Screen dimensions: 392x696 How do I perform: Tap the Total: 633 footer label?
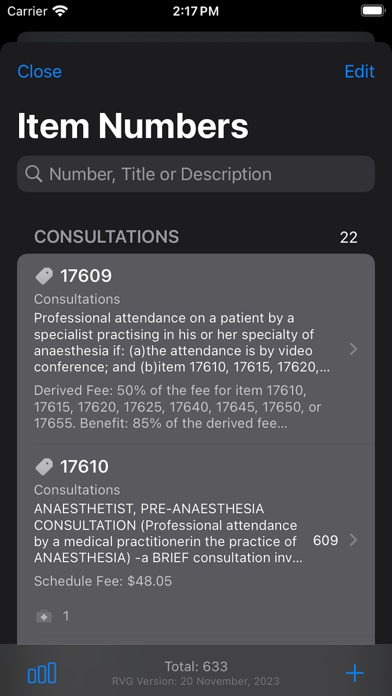(196, 666)
